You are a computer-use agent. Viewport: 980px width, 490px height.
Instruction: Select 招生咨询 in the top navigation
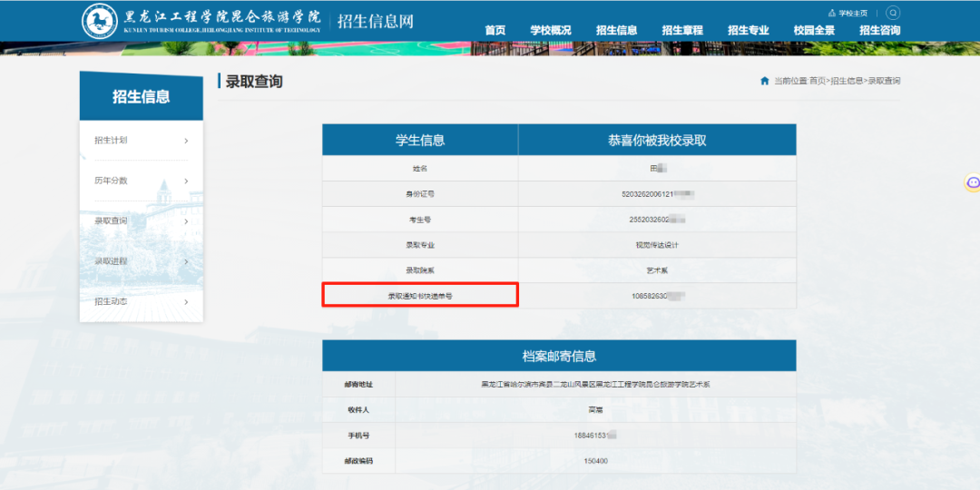(879, 30)
